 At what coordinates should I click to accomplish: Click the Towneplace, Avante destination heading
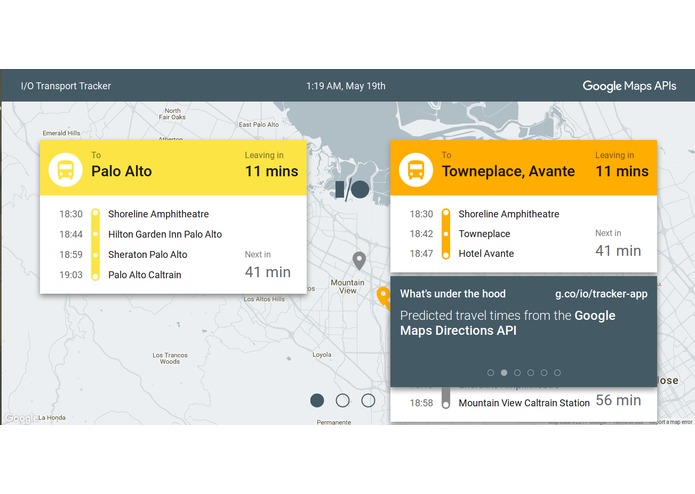[508, 171]
